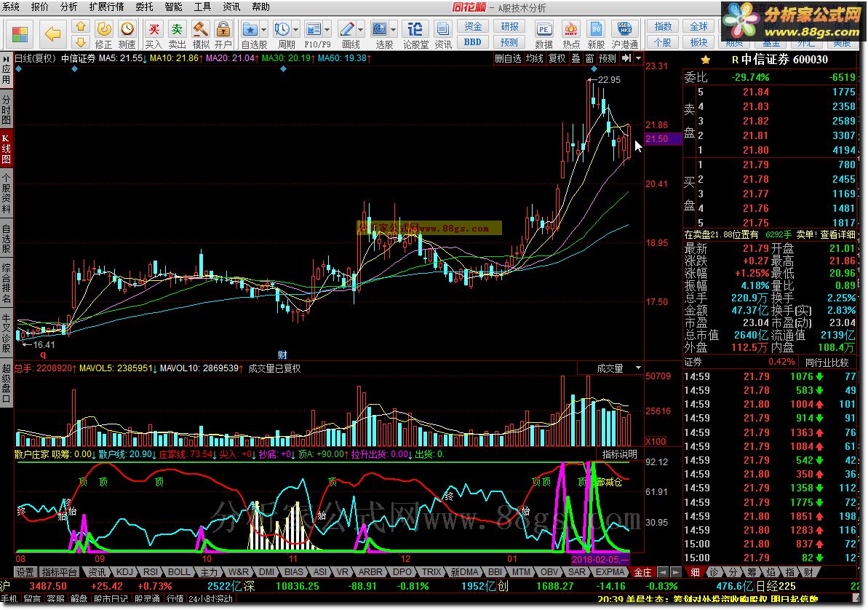The image size is (868, 610).
Task: Click right scroll arrow of indicator tabs
Action: coord(675,572)
